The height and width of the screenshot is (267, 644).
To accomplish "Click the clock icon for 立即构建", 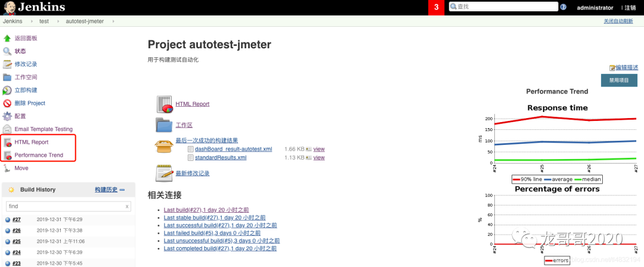I will tap(7, 91).
